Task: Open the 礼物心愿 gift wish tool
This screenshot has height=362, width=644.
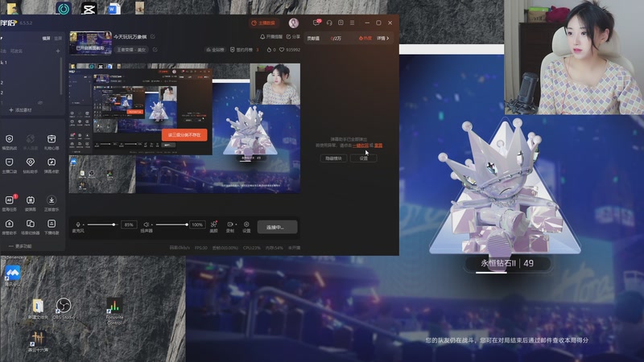Action: point(52,142)
